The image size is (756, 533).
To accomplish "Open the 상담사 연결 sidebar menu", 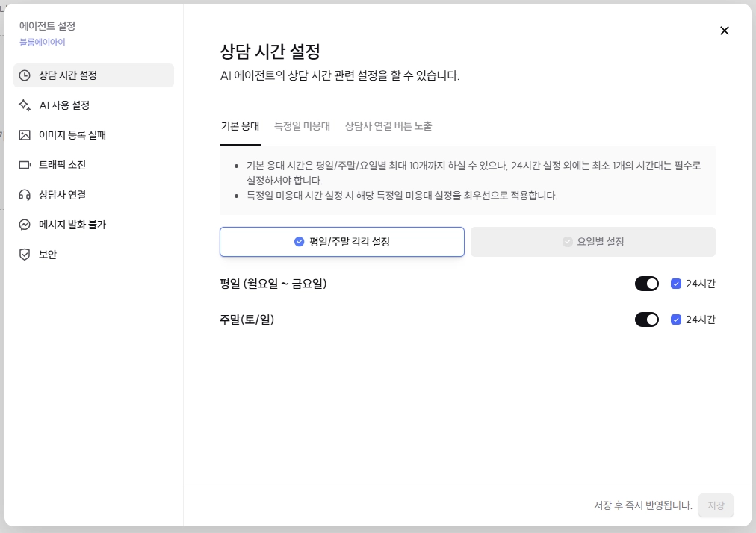I will 93,195.
